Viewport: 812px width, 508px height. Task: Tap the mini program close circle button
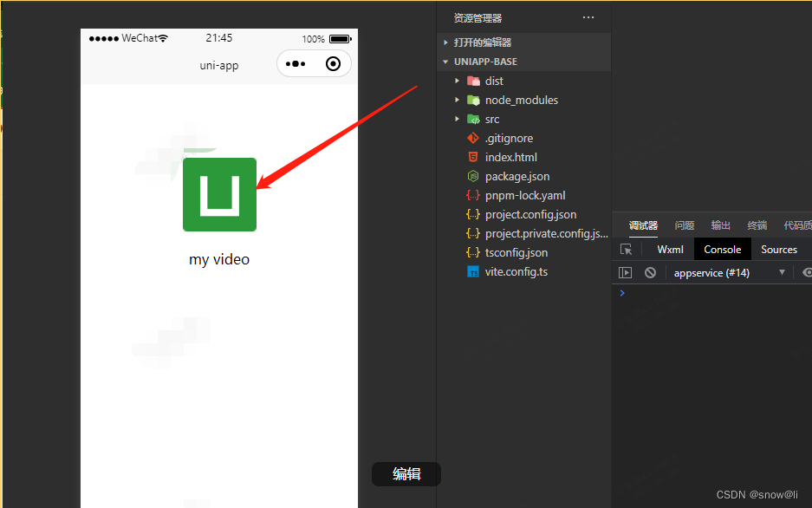pos(333,63)
